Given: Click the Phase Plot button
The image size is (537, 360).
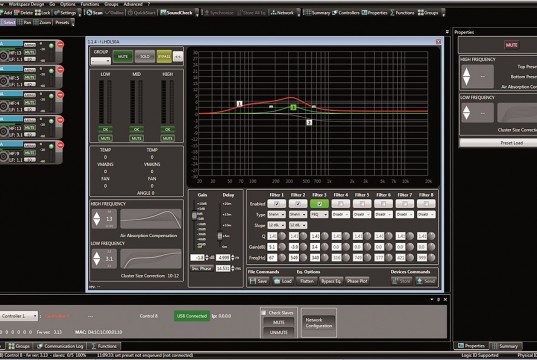Looking at the screenshot, I should click(x=357, y=281).
